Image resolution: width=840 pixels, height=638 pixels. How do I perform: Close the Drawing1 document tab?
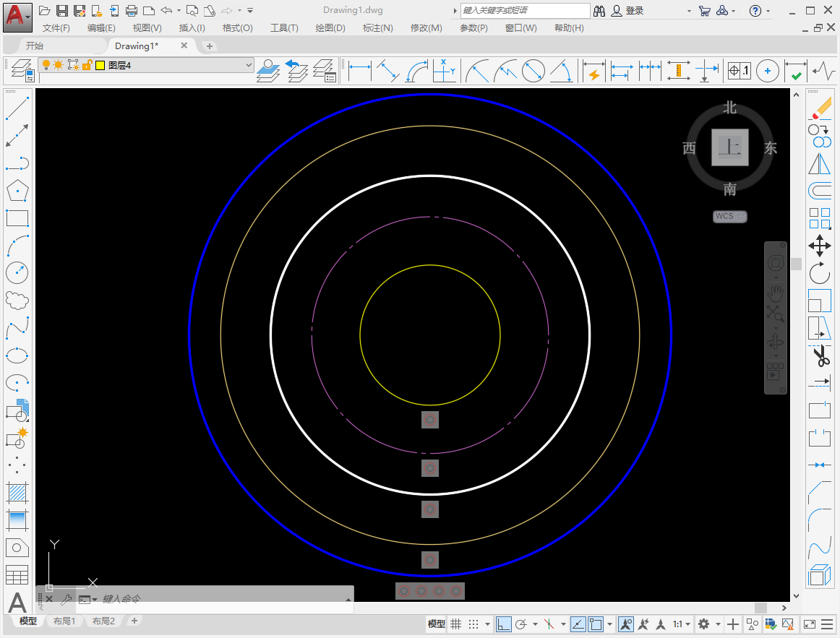184,46
